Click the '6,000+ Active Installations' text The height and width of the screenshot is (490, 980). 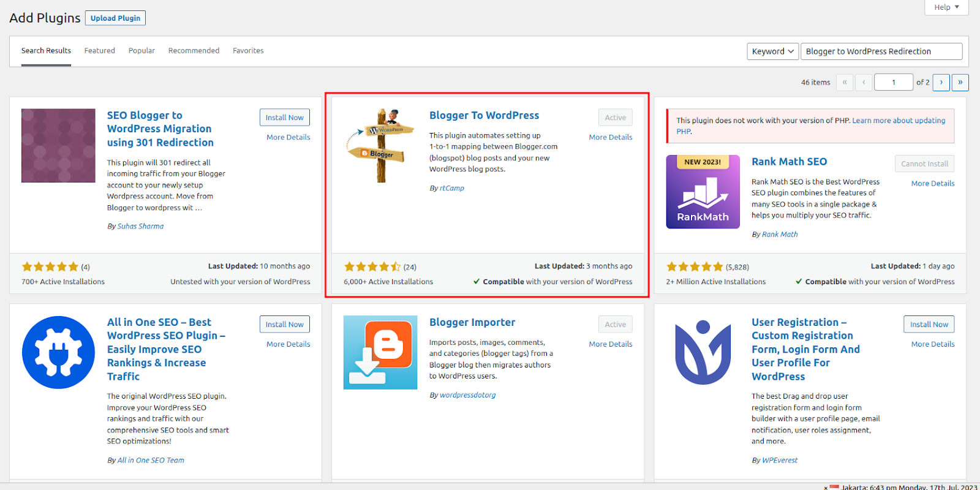coord(388,282)
